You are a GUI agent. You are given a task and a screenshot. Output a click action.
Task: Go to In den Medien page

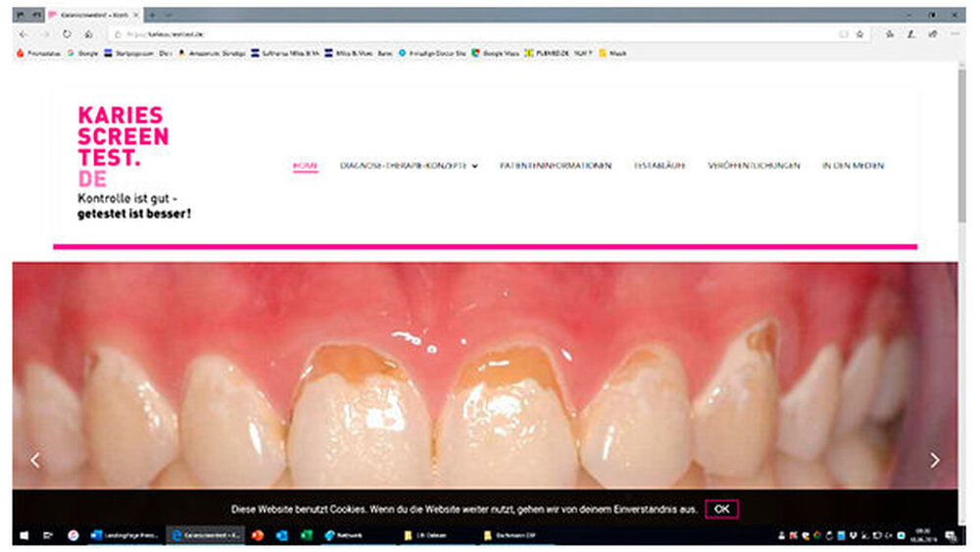pos(853,166)
